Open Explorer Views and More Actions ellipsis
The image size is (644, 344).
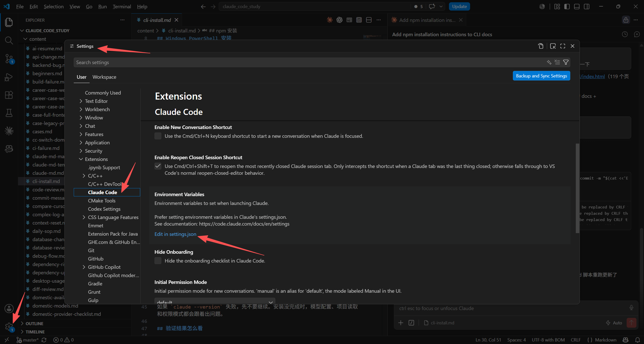(x=122, y=20)
